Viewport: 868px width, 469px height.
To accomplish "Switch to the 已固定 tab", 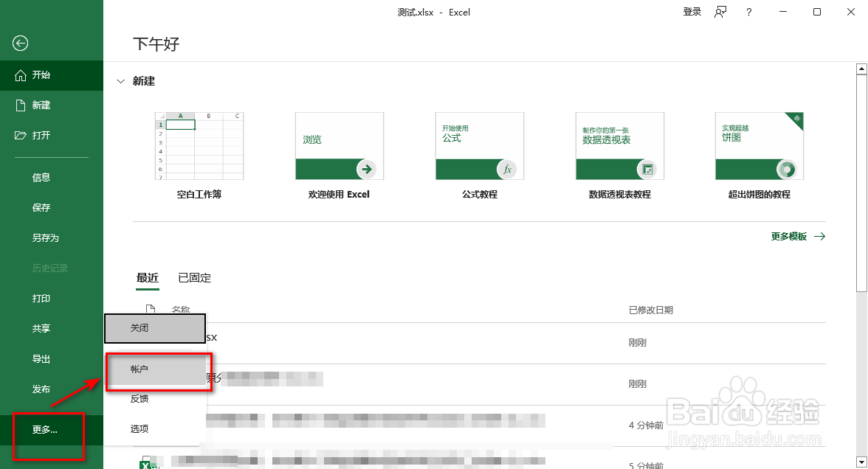I will click(x=195, y=278).
